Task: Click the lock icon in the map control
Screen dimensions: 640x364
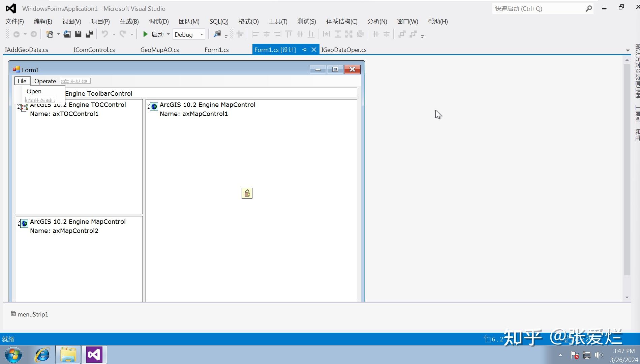Action: tap(247, 193)
